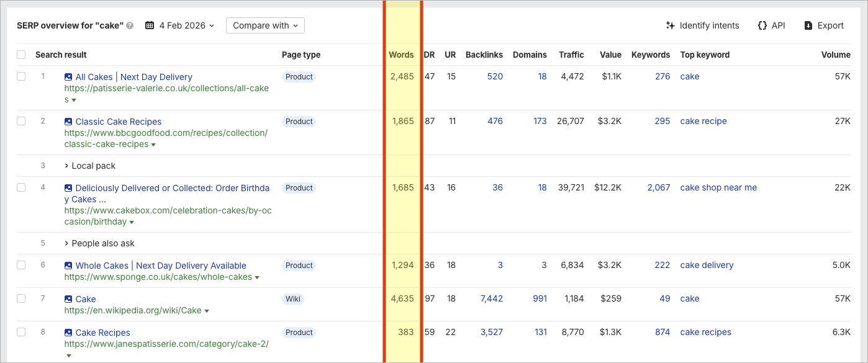Click image icon beside Whole Cakes result
Screen dimensions: 868x363
click(68, 266)
